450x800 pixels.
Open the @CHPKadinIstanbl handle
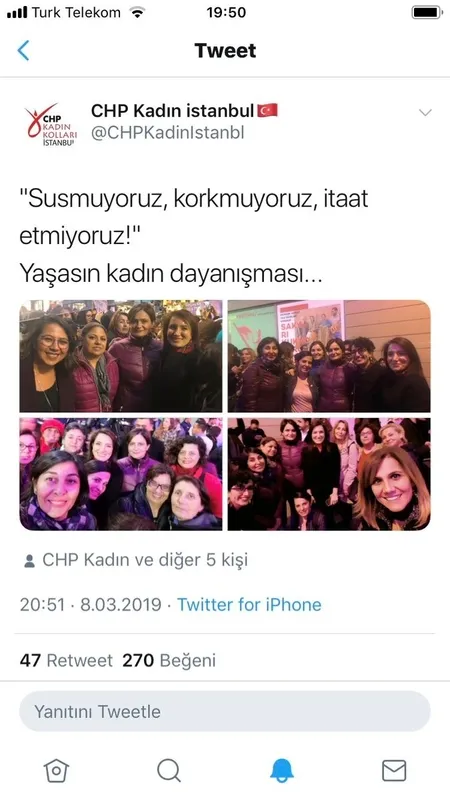point(167,132)
